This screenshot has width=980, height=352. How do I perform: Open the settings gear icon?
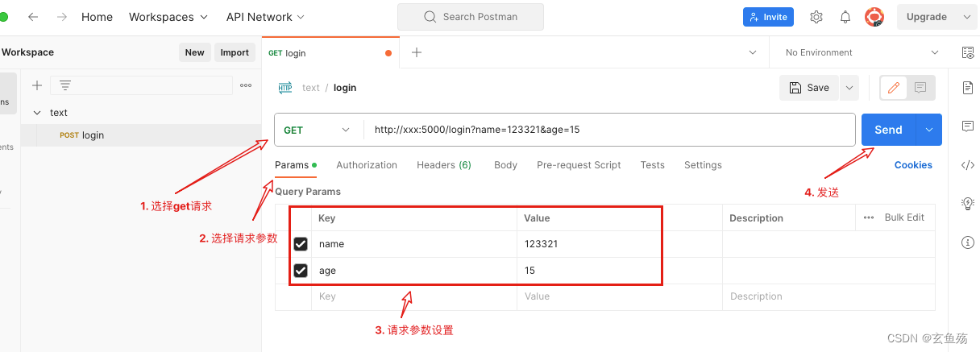click(x=816, y=17)
